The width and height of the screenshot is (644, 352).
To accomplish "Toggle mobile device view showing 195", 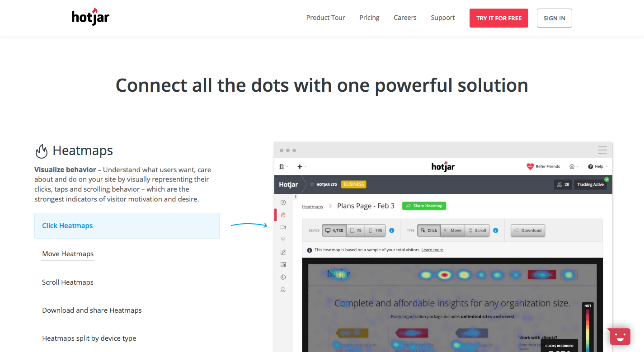I will pos(376,230).
